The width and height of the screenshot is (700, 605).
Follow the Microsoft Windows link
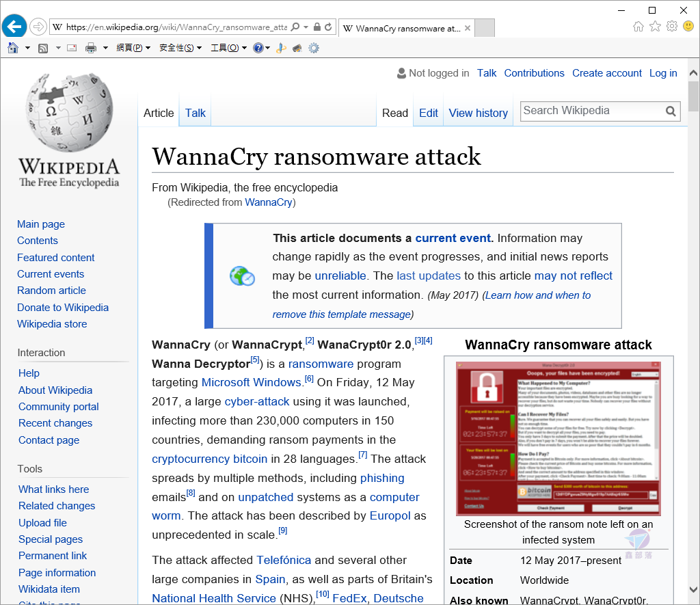252,383
